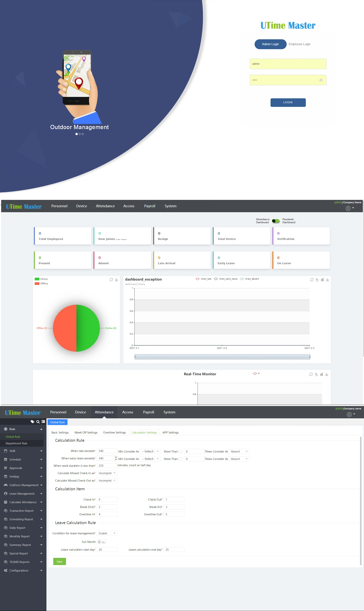The image size is (364, 611).
Task: Tick More Than checkbox for late rule
Action: pyautogui.click(x=180, y=451)
